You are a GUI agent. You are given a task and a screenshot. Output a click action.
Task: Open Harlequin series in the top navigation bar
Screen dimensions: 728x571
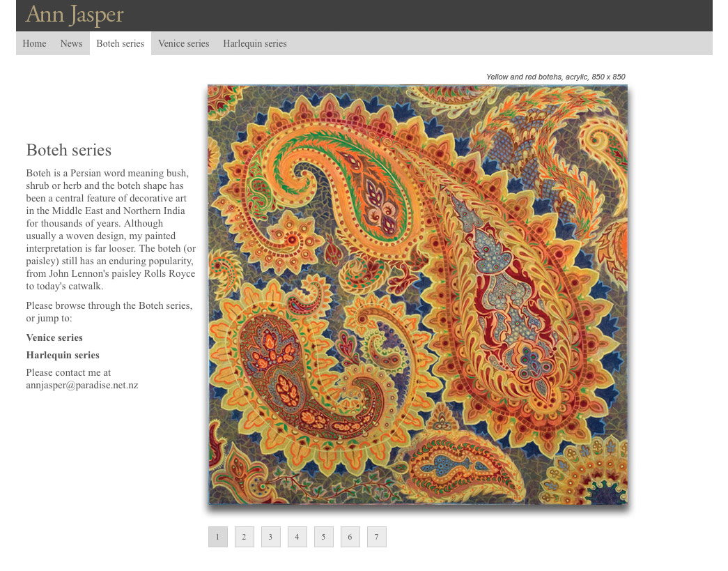[254, 43]
